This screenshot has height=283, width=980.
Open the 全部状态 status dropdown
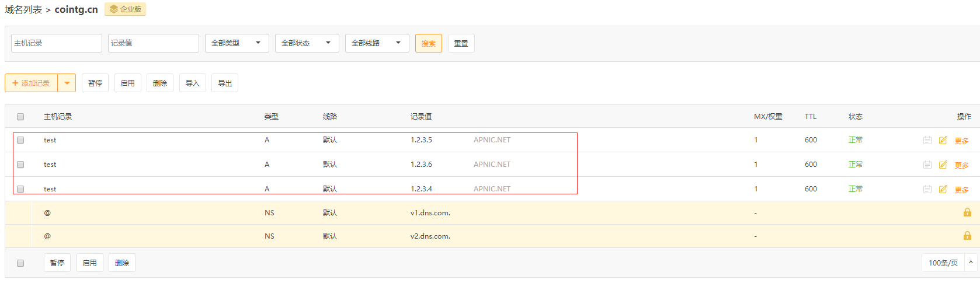tap(307, 43)
